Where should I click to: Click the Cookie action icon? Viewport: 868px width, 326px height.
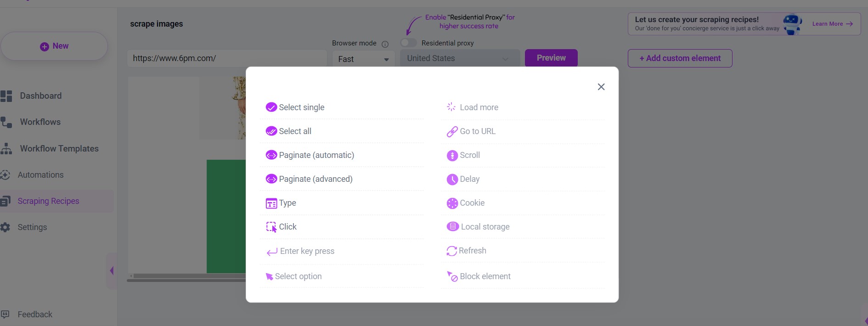pos(452,202)
